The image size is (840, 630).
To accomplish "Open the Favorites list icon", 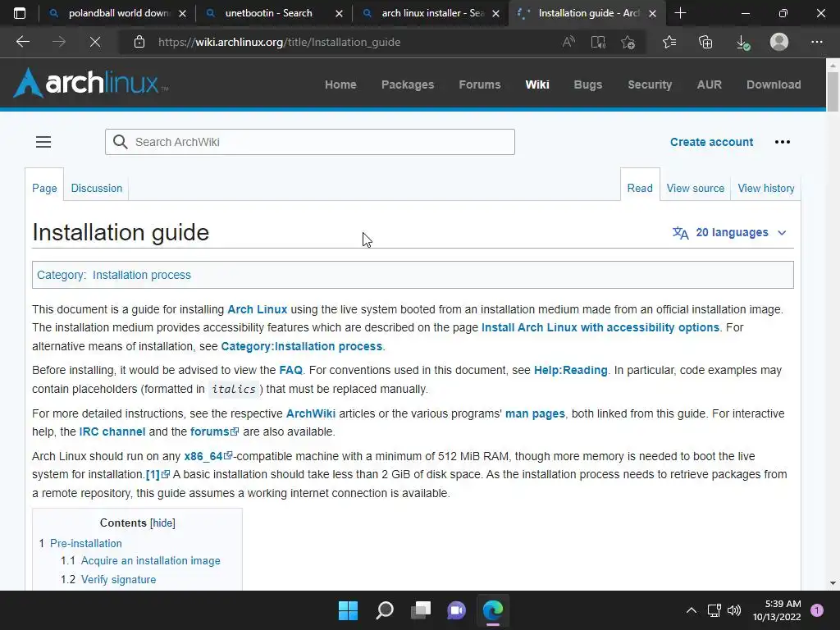I will pos(669,42).
